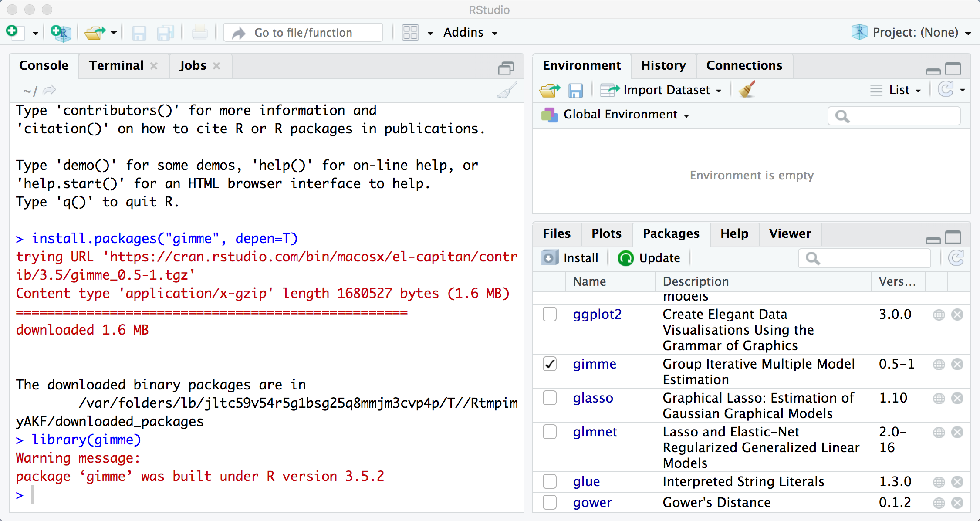Clear the console with the broom icon

pyautogui.click(x=507, y=91)
